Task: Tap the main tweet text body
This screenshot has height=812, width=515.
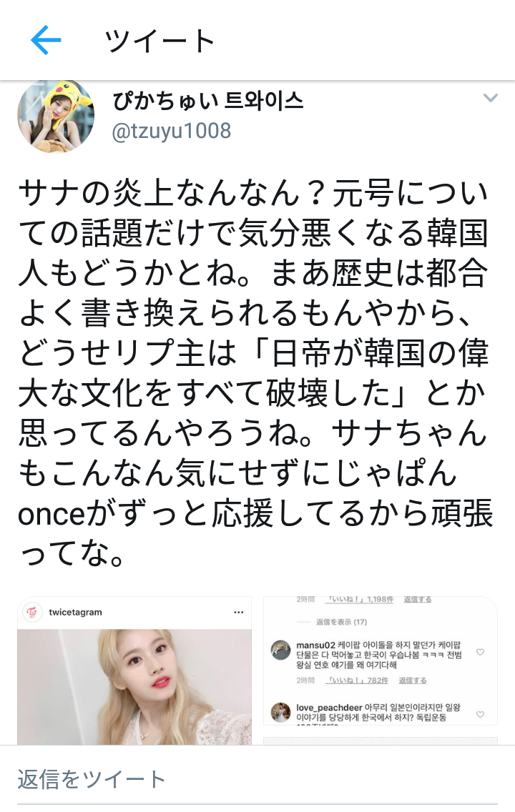Action: point(255,373)
